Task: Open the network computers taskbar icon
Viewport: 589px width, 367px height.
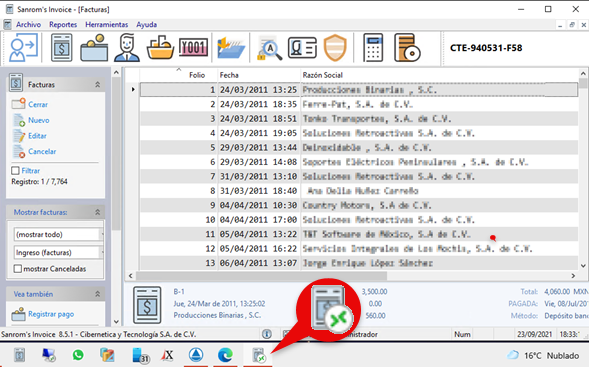Action: 49,355
